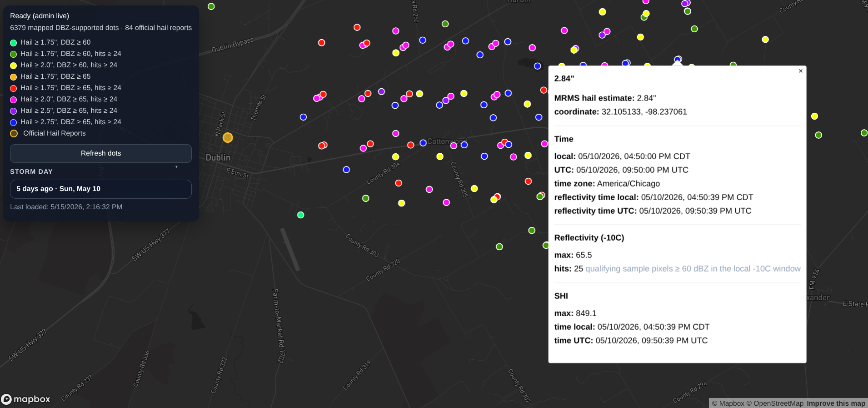This screenshot has width=868, height=408.
Task: Click yellow swatch for Hail ≥ 2.0", DBZ ≥ 60
Action: (x=14, y=65)
